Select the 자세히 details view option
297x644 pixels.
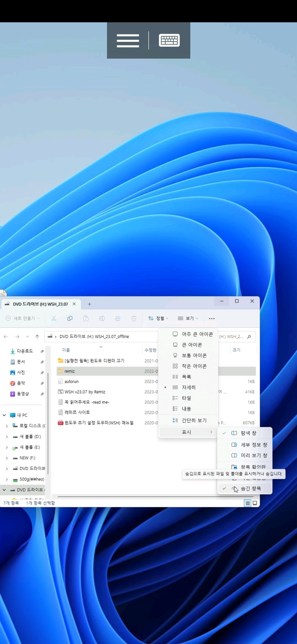188,388
